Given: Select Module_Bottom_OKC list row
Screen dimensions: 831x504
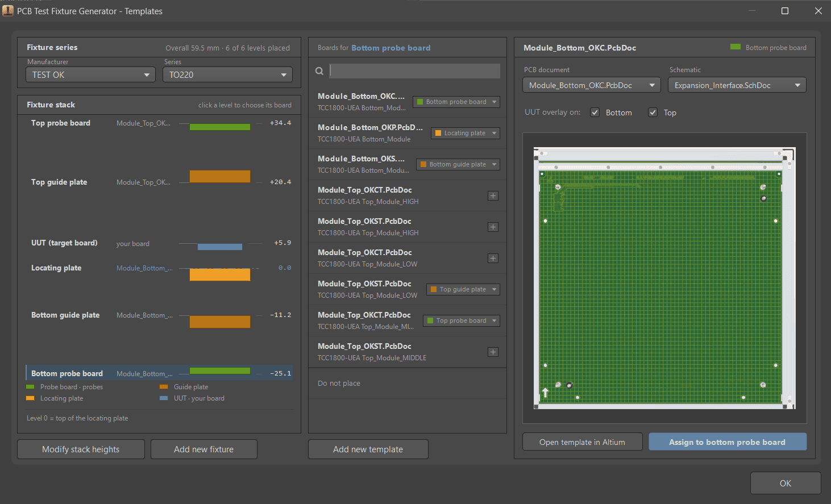Looking at the screenshot, I should tap(407, 102).
